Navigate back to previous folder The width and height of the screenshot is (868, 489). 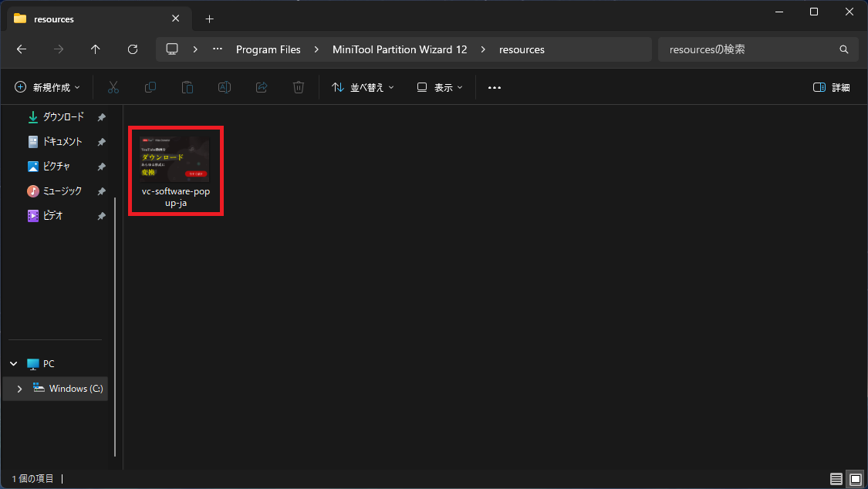click(x=22, y=49)
